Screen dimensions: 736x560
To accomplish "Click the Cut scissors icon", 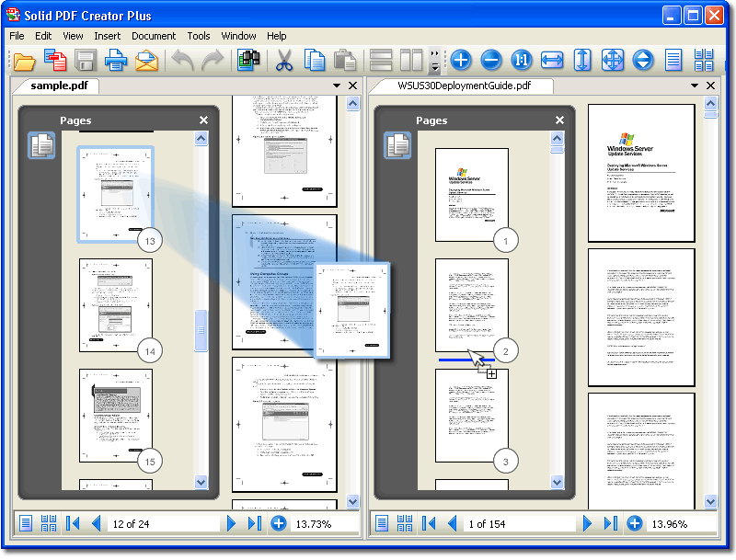I will pos(284,62).
